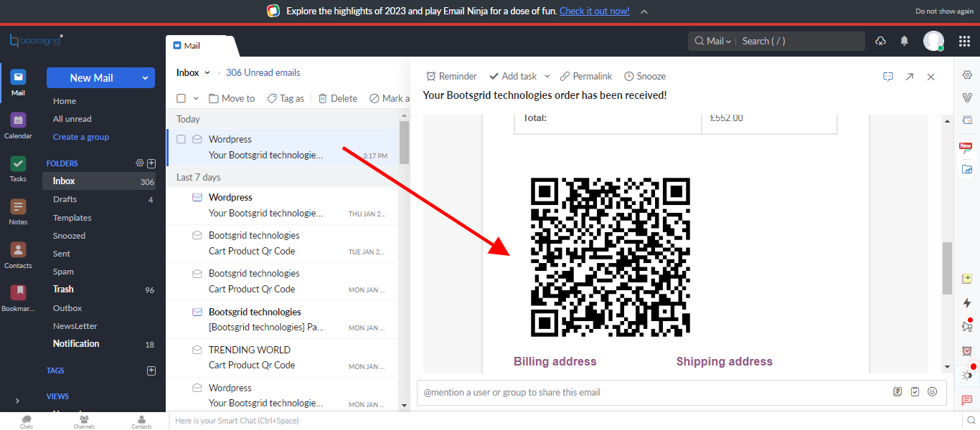
Task: Open the Notes app
Action: (18, 212)
